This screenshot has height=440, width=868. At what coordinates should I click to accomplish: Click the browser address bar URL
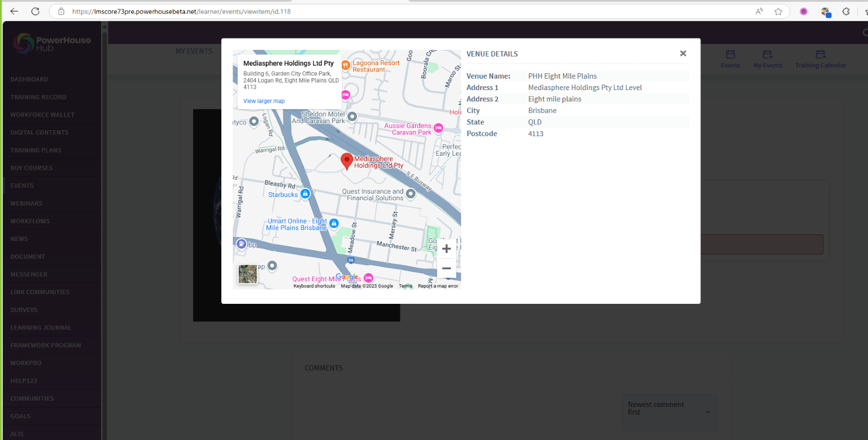coord(181,11)
